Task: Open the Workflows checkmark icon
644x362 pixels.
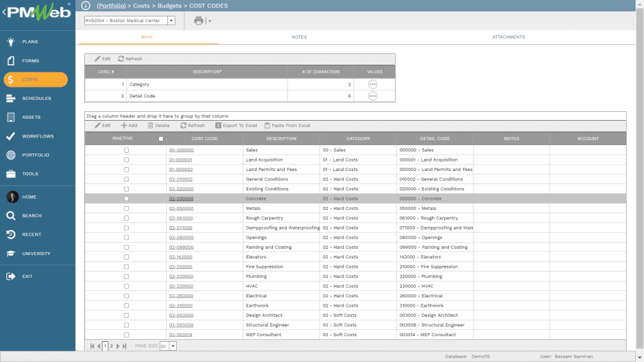Action: click(x=11, y=136)
